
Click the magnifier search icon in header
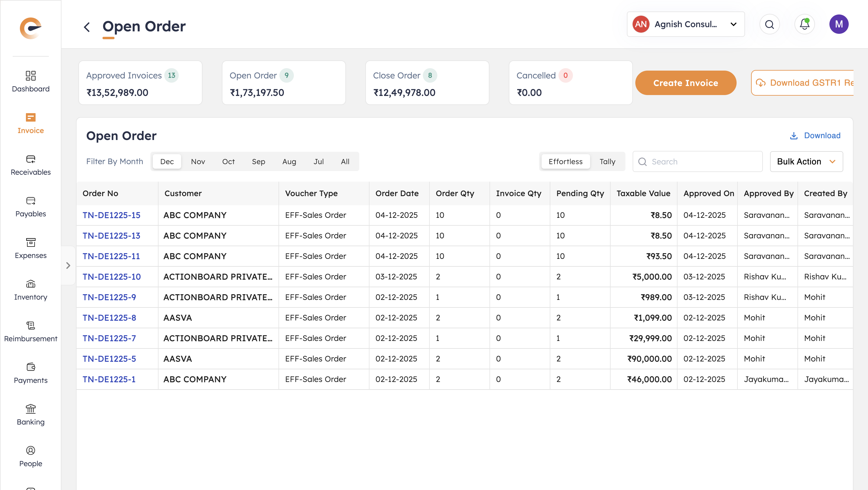(769, 24)
